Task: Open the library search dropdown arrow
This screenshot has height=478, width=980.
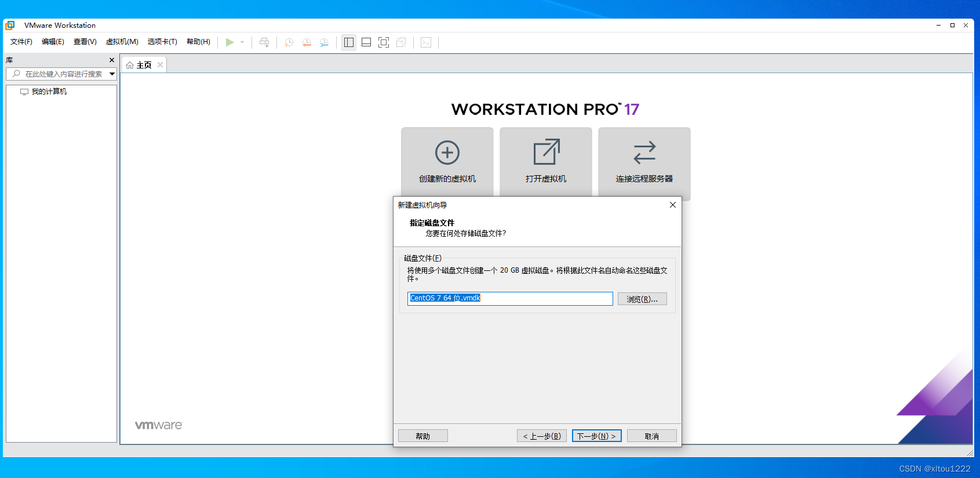Action: click(112, 74)
